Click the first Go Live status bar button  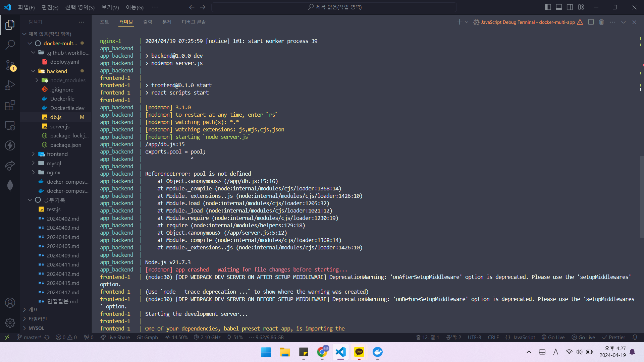553,337
